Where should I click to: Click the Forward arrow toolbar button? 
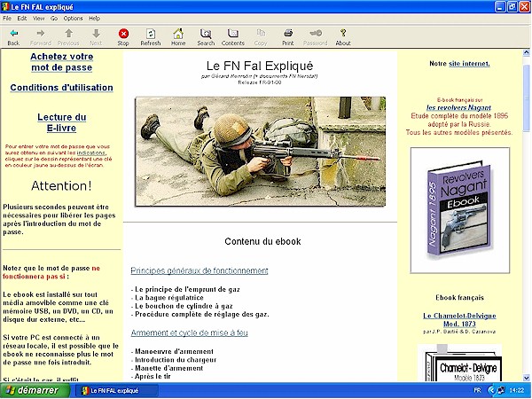41,37
